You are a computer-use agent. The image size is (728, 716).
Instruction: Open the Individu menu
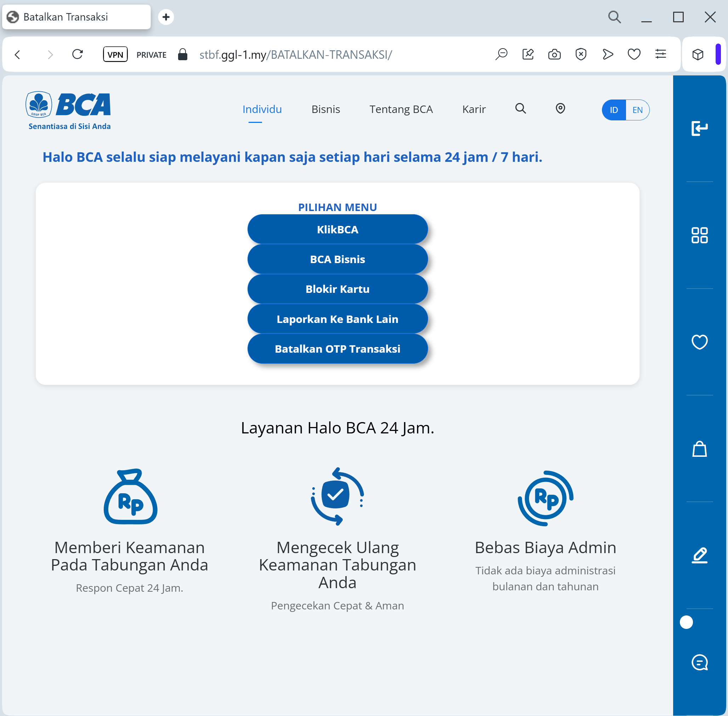pyautogui.click(x=262, y=109)
